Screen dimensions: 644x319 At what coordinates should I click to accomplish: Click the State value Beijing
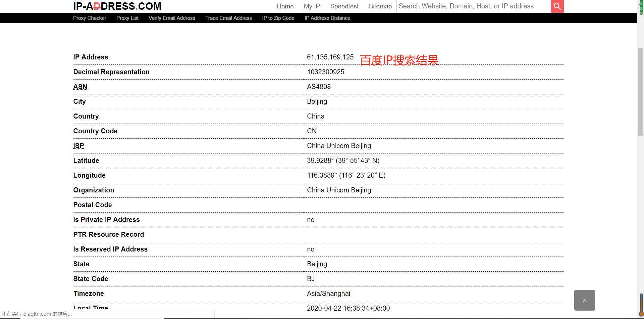coord(317,264)
